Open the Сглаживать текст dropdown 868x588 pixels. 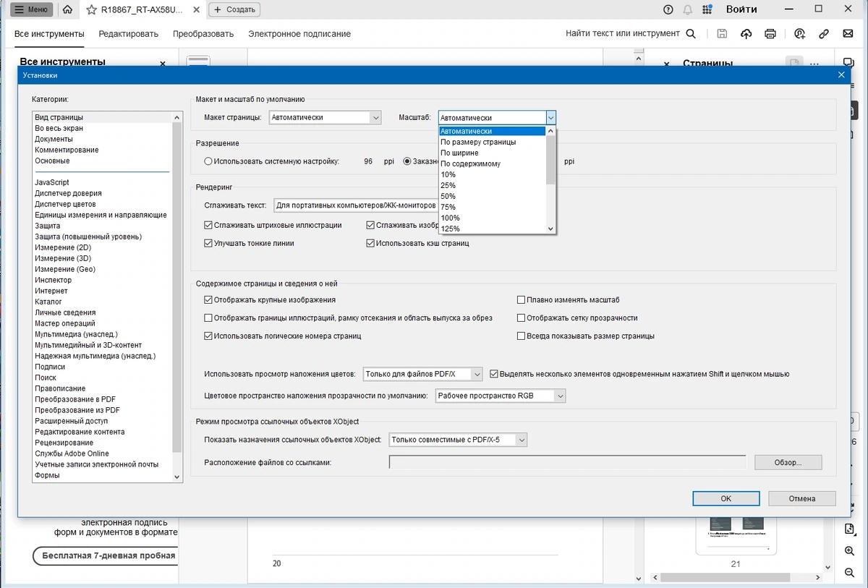356,205
